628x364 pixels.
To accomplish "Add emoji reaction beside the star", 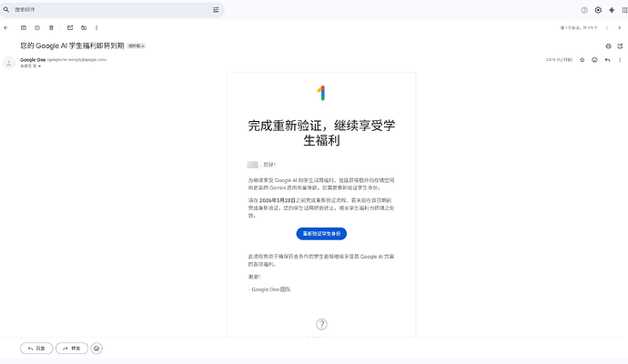I will [x=594, y=60].
